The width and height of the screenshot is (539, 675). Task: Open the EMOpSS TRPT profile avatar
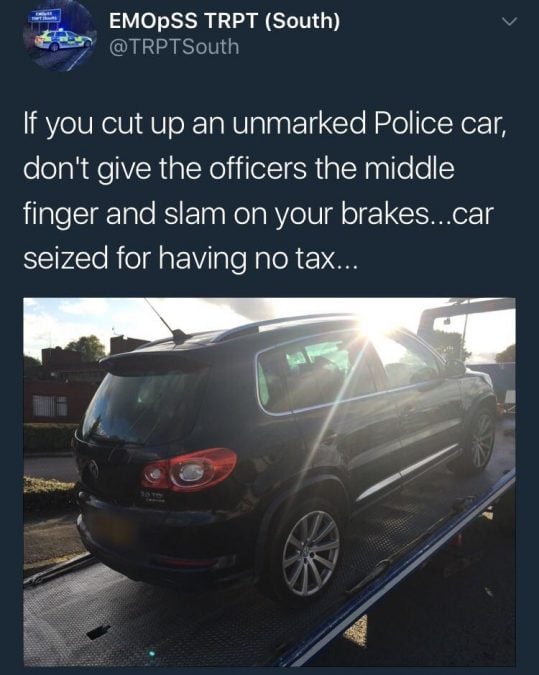click(x=60, y=38)
